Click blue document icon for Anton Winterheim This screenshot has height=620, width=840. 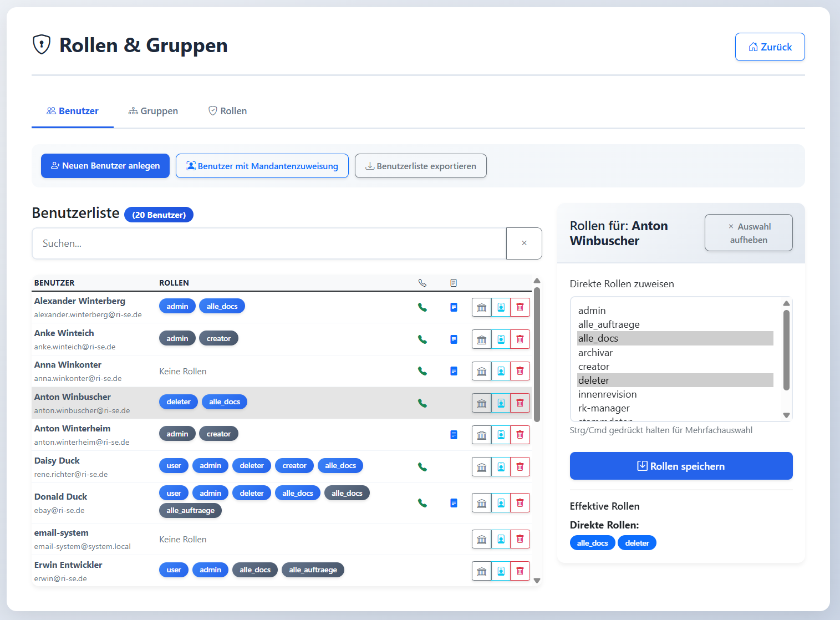pos(454,435)
